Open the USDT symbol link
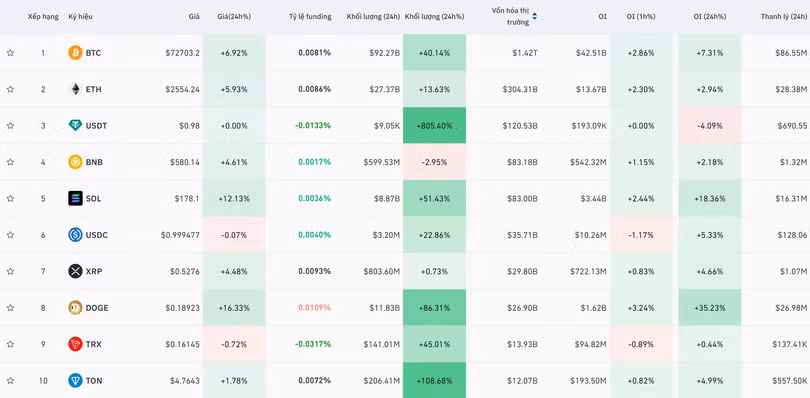The image size is (810, 398). pyautogui.click(x=97, y=126)
